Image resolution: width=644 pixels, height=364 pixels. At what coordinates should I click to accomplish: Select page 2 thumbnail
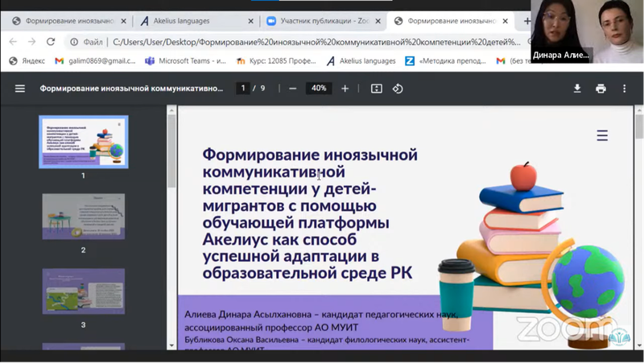pyautogui.click(x=84, y=217)
